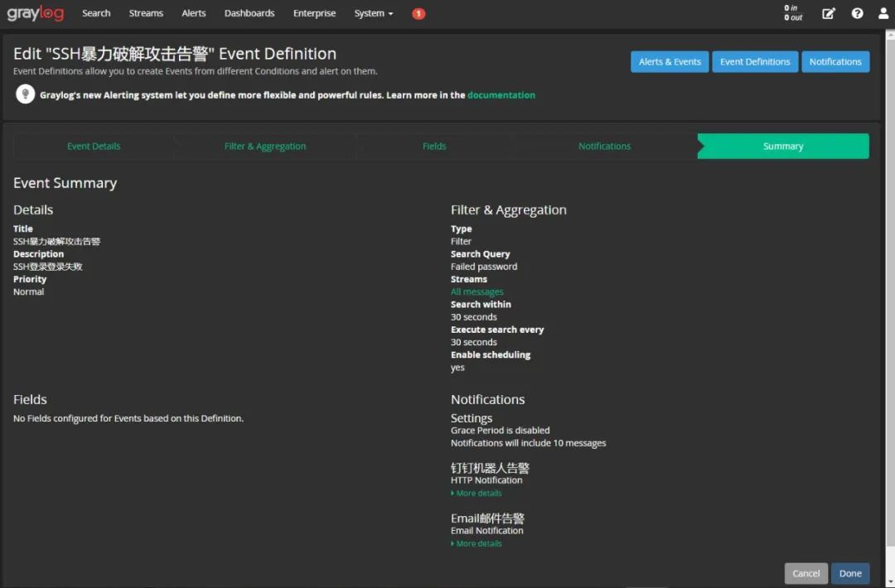Click the 'yes' Enable scheduling value

[457, 367]
